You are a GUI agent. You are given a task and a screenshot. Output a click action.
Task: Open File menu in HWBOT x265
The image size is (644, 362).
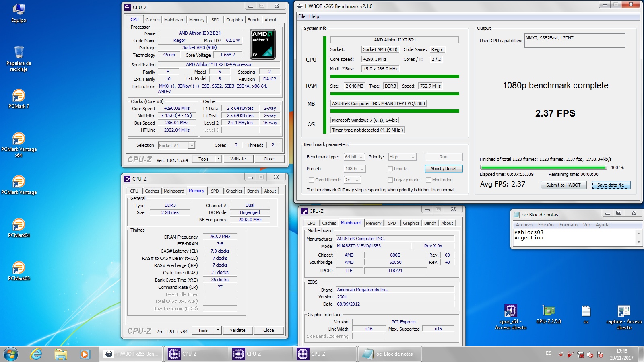pos(302,16)
